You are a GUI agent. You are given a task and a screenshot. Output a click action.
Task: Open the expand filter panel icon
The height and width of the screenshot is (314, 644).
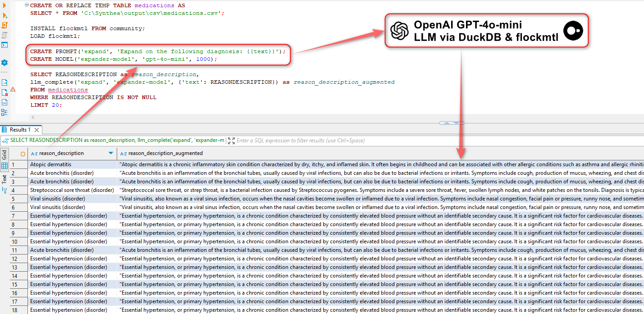[x=231, y=141]
